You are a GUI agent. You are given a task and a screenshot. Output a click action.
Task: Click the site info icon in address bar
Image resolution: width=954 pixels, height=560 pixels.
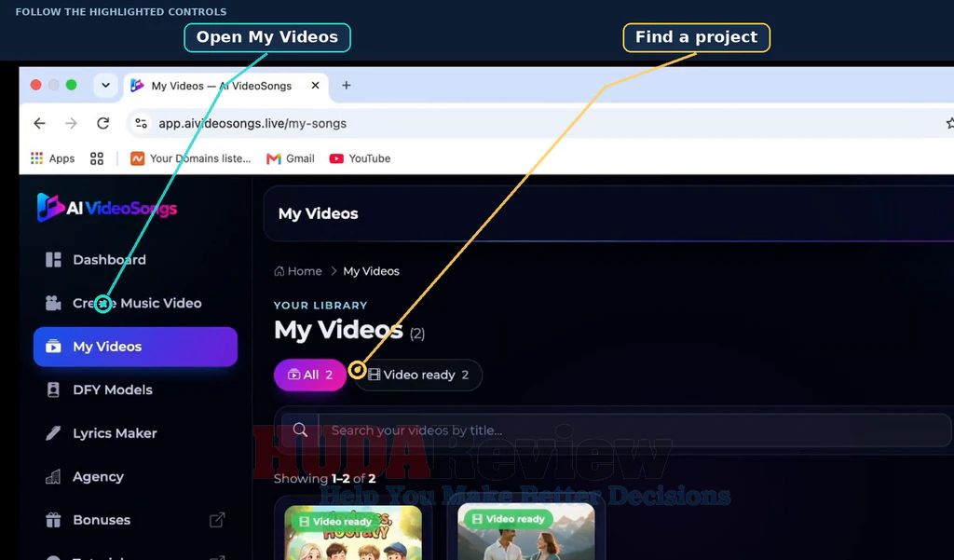click(142, 123)
